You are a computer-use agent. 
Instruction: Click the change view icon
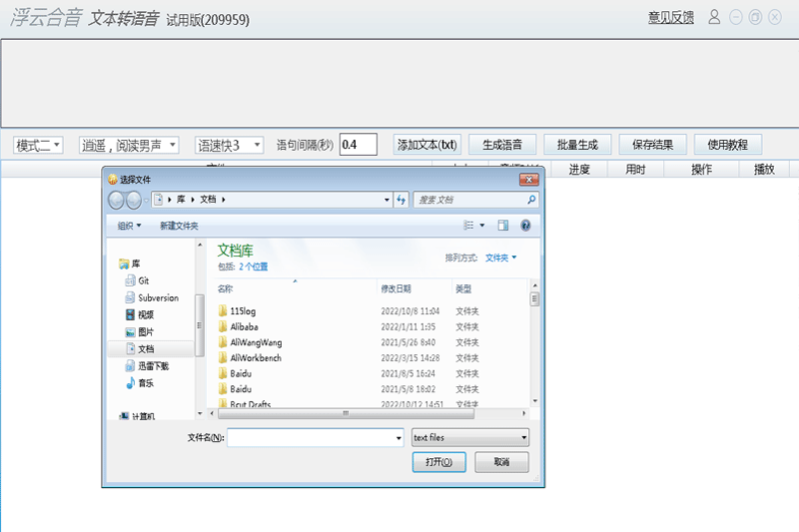(x=468, y=225)
